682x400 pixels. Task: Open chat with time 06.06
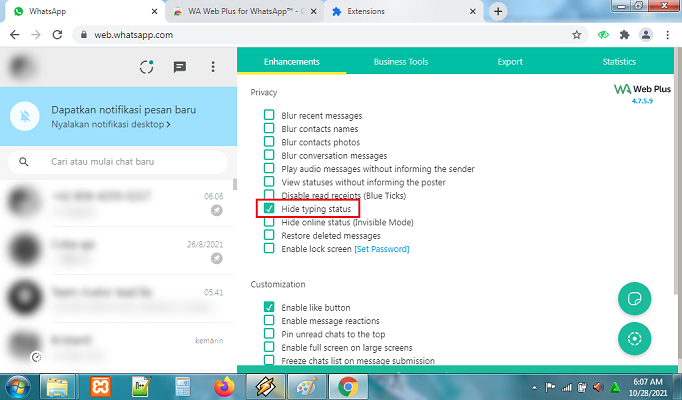pyautogui.click(x=118, y=203)
